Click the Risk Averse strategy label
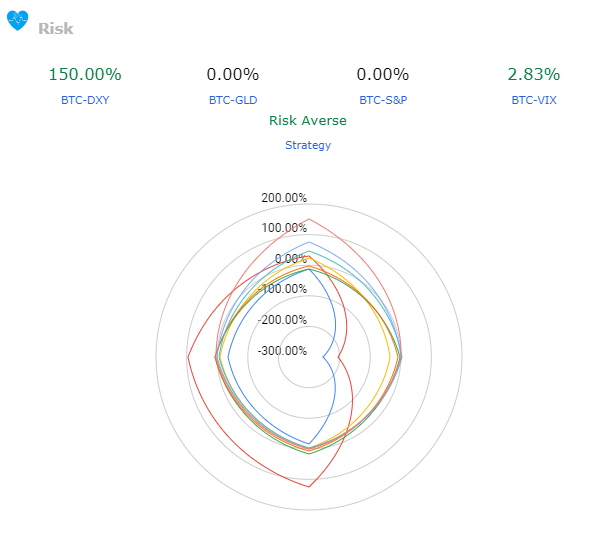Screen dimensions: 603x544 [308, 121]
